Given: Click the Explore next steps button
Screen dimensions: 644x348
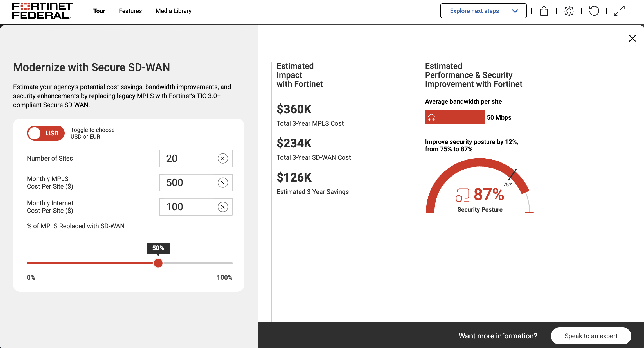Looking at the screenshot, I should (x=474, y=11).
